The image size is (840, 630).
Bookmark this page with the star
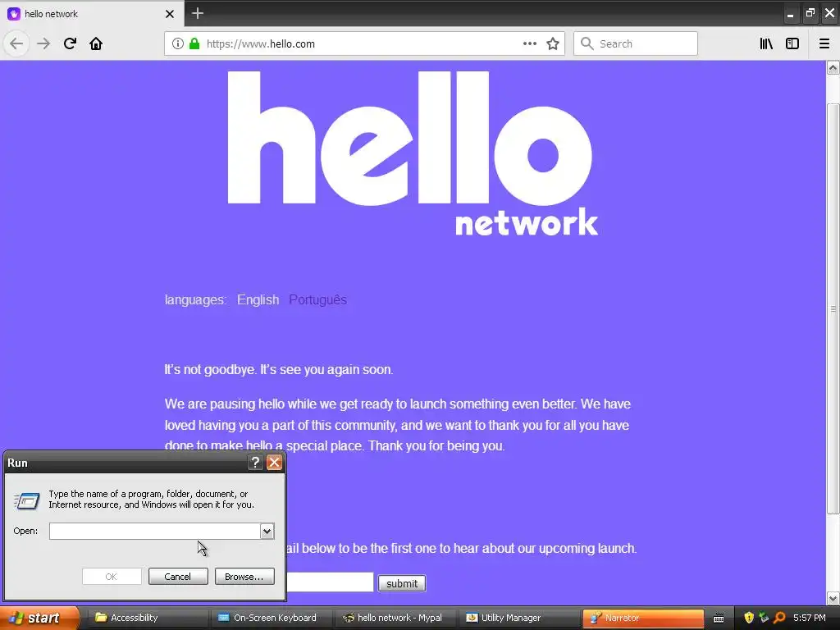(x=553, y=43)
